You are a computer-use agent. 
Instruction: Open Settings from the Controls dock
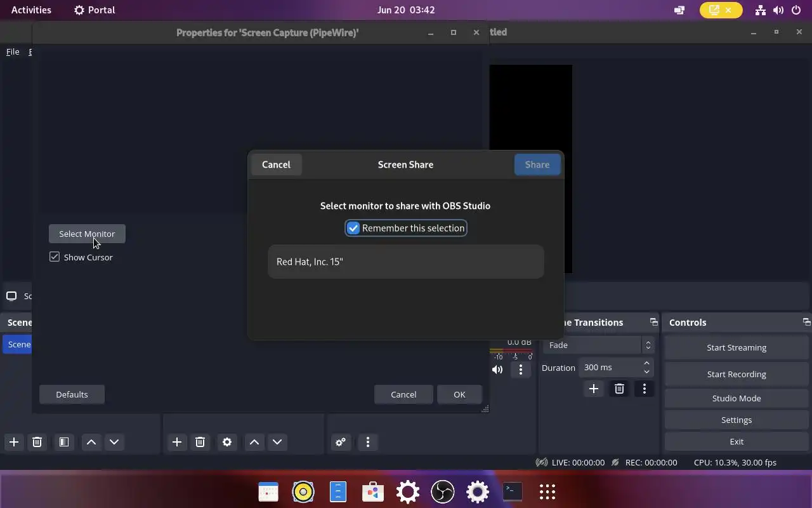point(737,420)
